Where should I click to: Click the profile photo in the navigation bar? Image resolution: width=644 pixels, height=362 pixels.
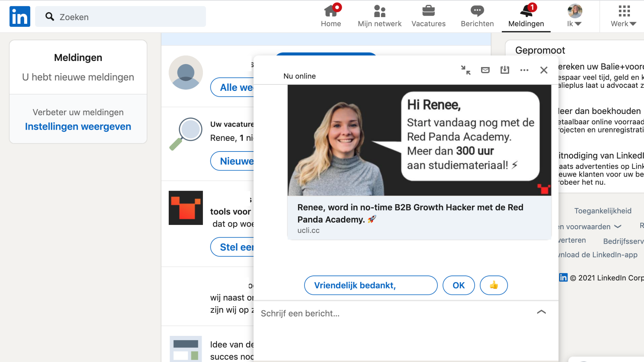click(575, 11)
